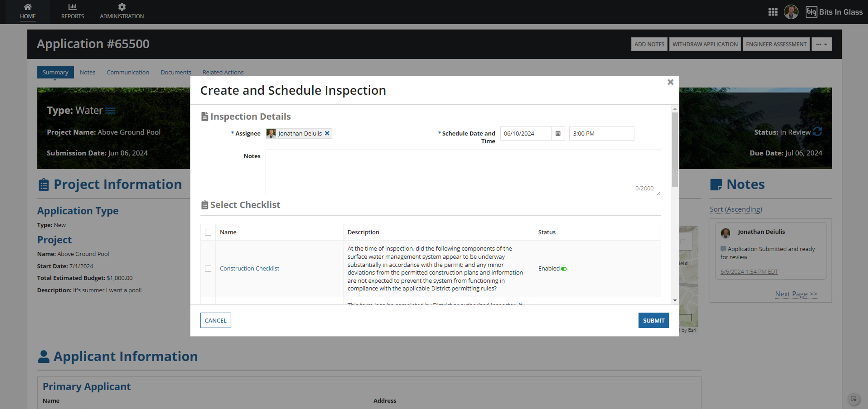Open the user profile avatar menu
The image size is (868, 409).
coord(791,12)
